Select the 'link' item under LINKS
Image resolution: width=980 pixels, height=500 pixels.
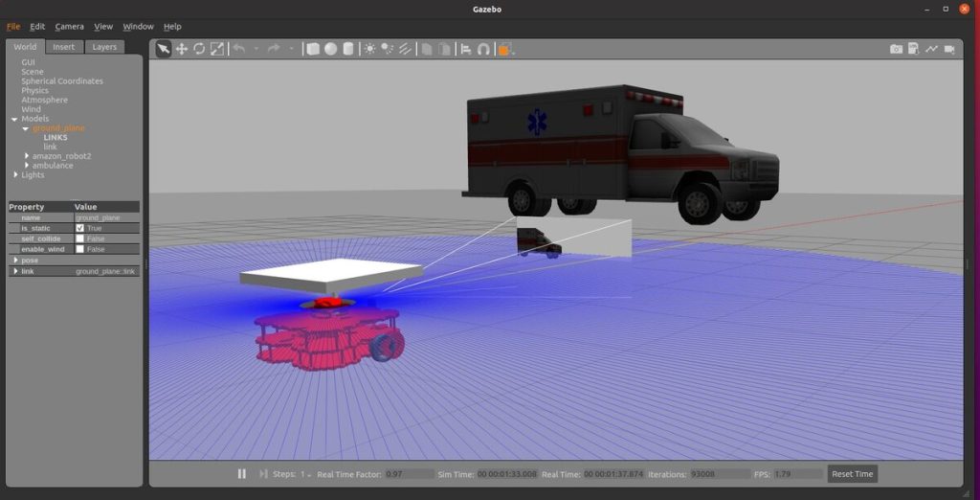[x=50, y=148]
